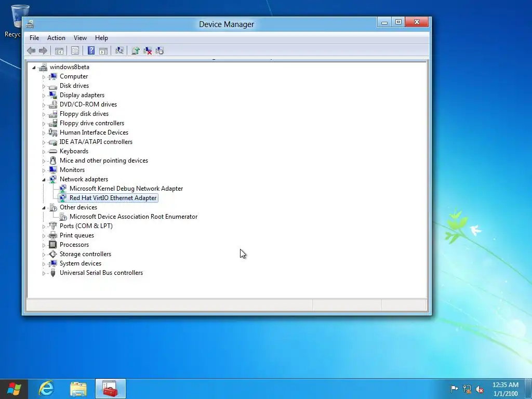
Task: Open Internet Explorer from the taskbar
Action: point(46,389)
